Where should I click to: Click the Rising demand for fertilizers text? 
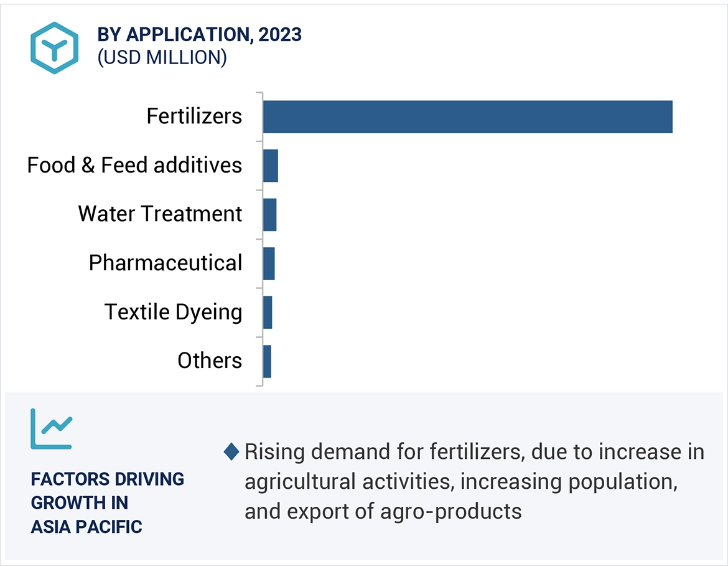474,481
